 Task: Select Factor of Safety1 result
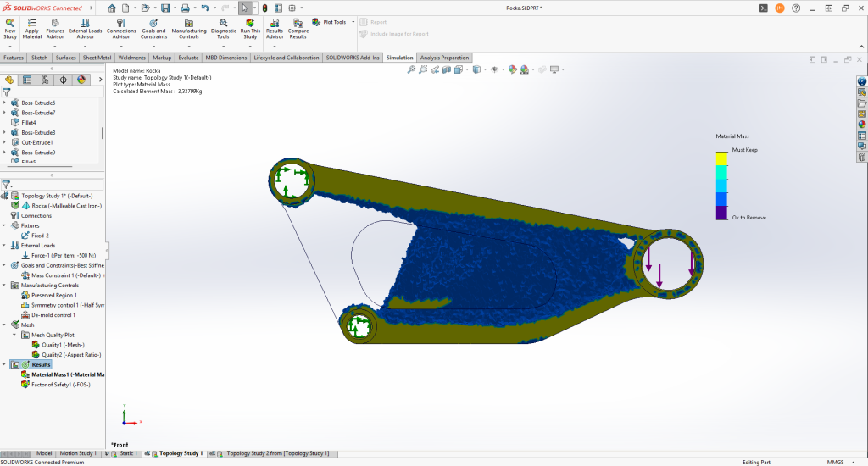point(60,385)
